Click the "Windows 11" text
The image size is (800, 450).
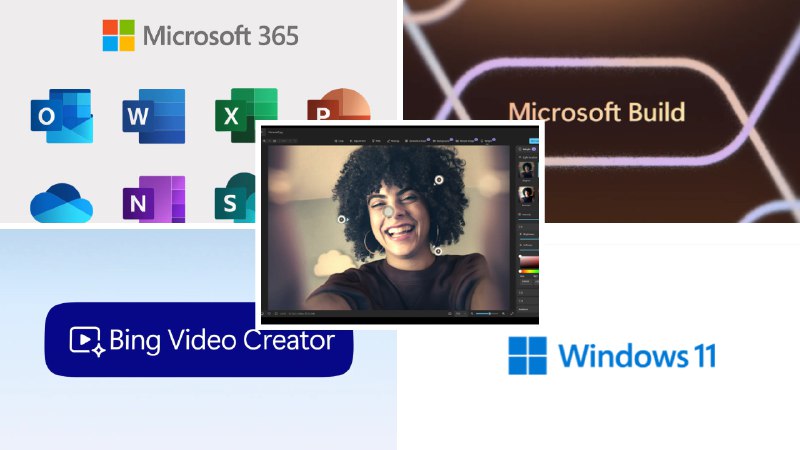637,356
